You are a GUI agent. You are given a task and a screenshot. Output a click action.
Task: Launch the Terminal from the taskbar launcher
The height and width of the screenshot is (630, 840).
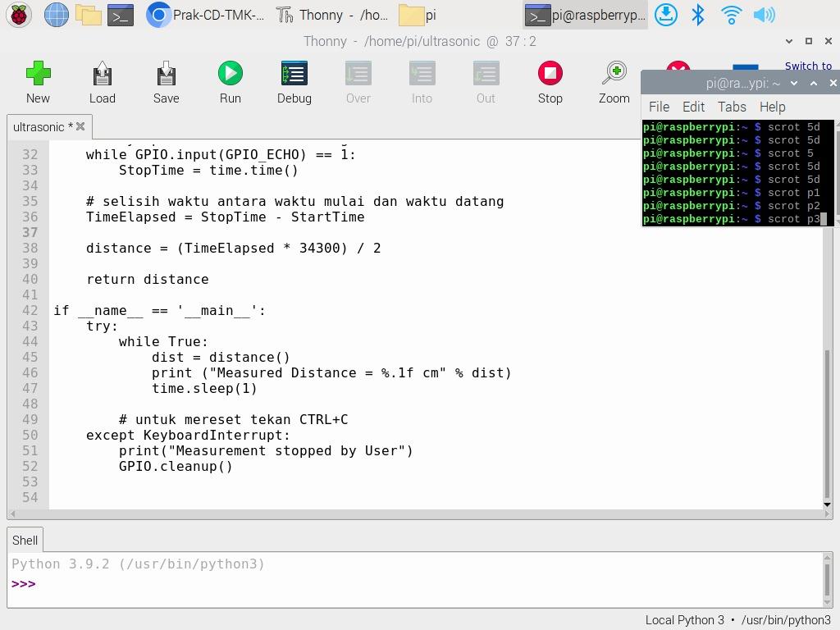(x=121, y=15)
